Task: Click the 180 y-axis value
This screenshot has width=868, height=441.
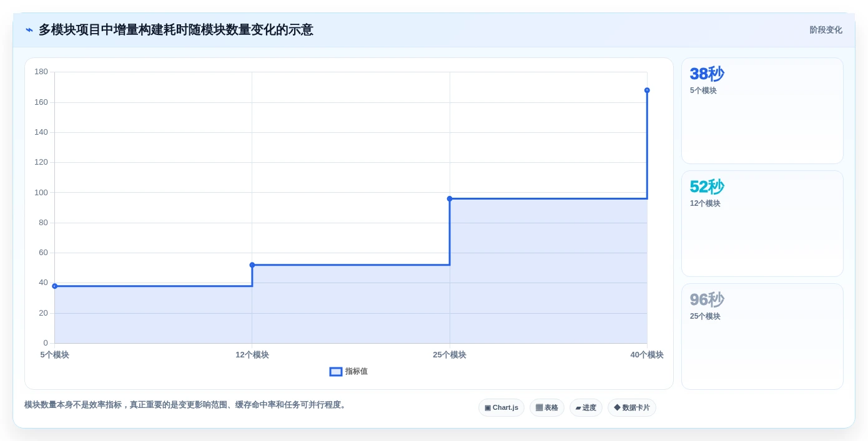Action: click(41, 72)
